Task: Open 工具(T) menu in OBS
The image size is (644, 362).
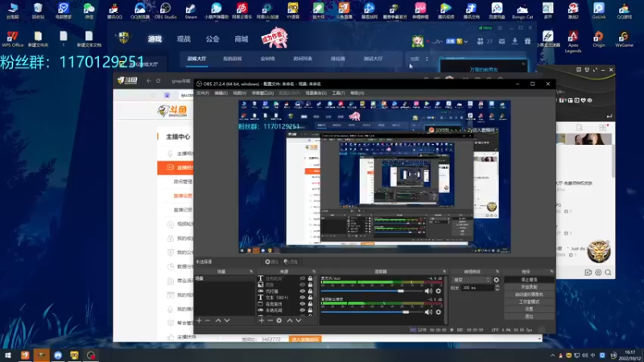Action: pyautogui.click(x=338, y=93)
